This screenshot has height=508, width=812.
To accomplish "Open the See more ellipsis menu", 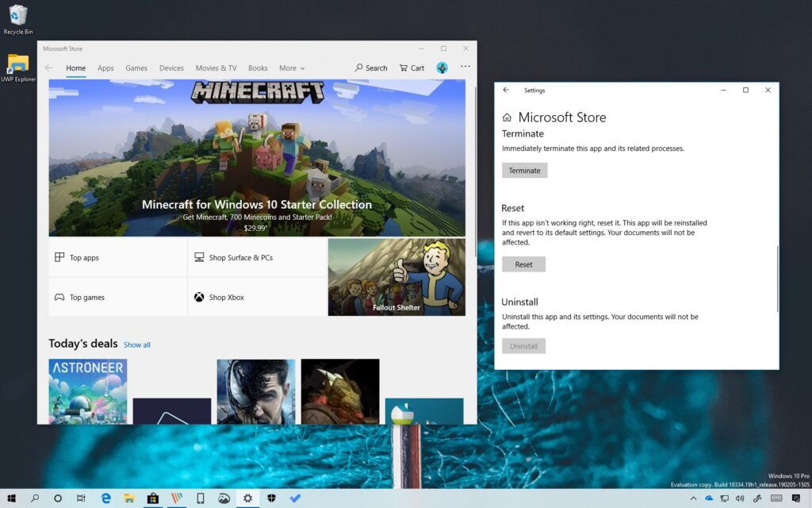I will [465, 67].
